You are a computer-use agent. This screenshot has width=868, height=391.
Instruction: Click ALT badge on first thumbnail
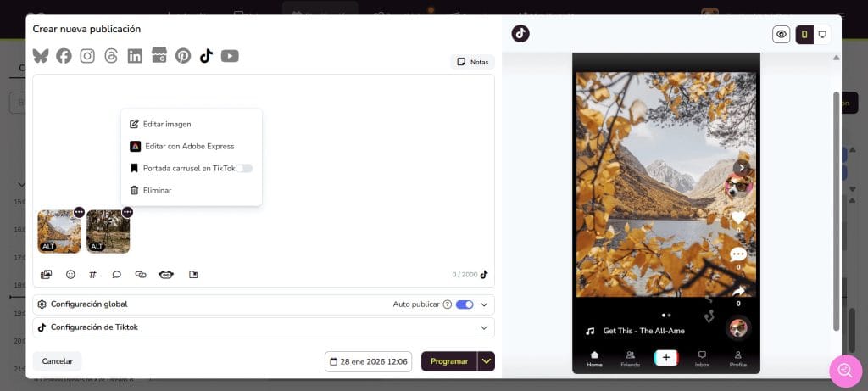[x=48, y=247]
